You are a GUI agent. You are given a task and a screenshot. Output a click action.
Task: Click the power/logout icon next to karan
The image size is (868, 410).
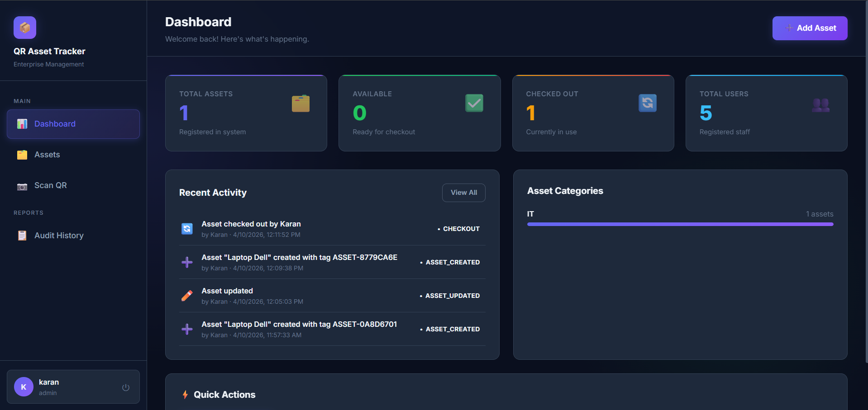(125, 387)
